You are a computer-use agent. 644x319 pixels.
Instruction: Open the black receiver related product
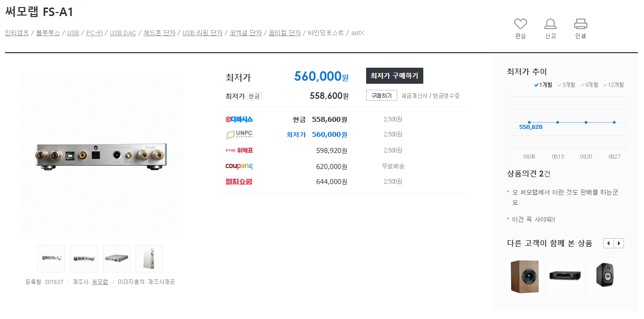point(565,276)
